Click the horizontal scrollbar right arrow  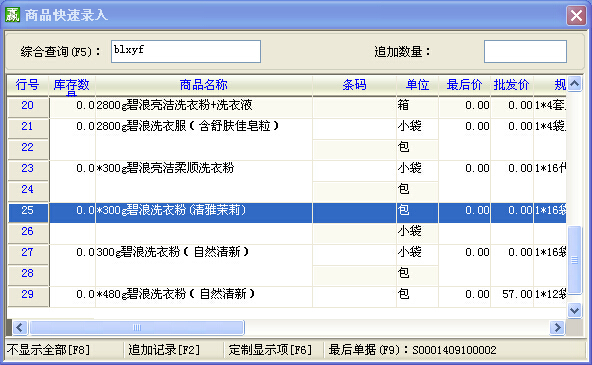(x=557, y=327)
